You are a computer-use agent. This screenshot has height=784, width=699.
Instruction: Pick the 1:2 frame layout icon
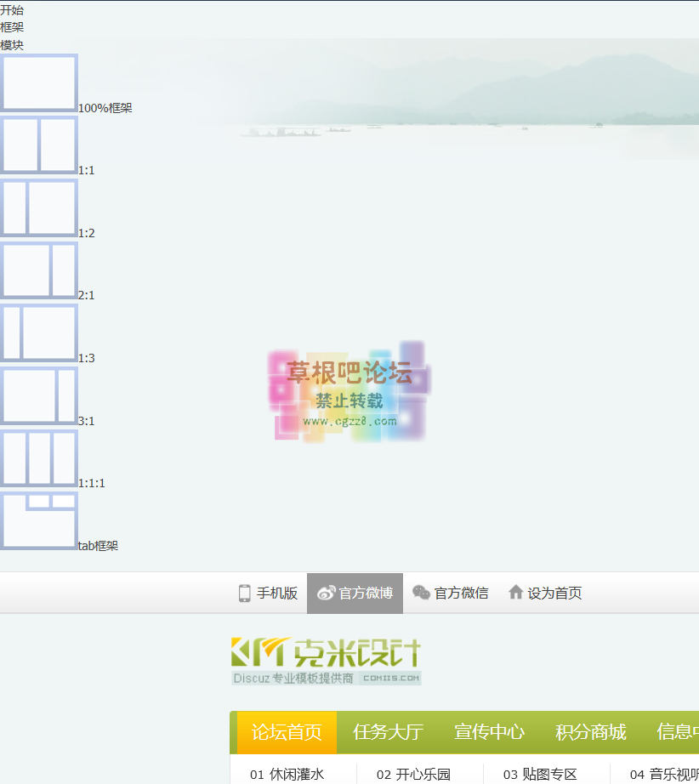(x=39, y=207)
